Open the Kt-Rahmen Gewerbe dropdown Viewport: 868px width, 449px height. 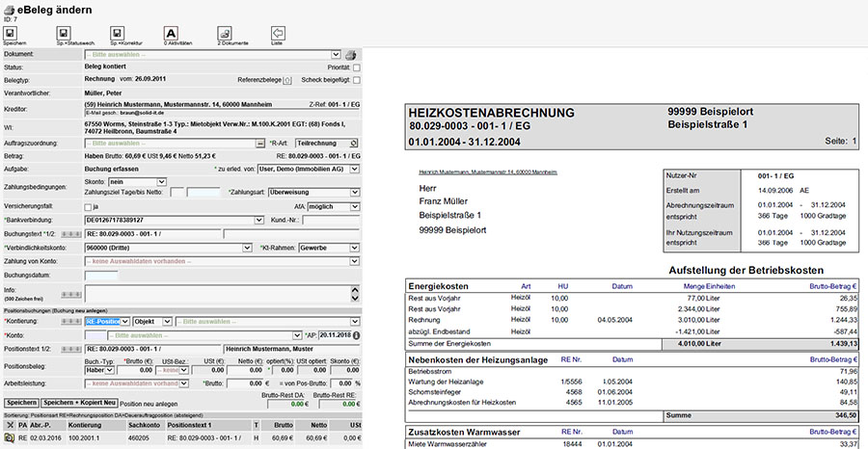(329, 249)
